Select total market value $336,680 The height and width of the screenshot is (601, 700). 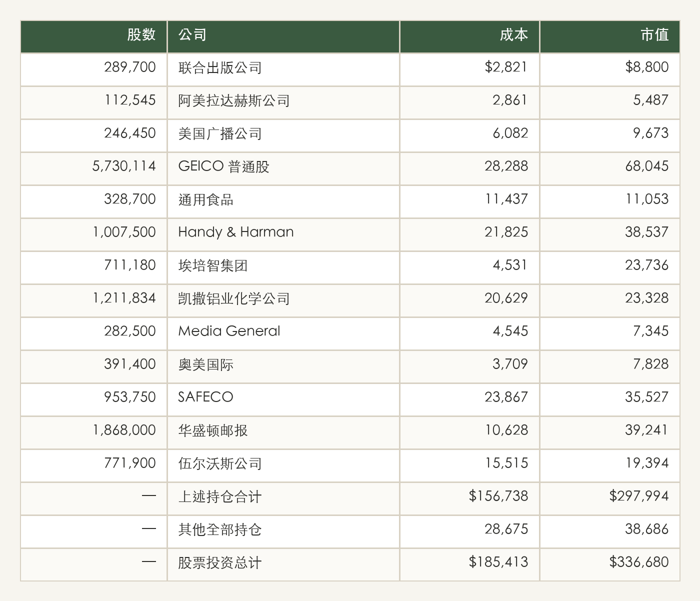[x=639, y=562]
